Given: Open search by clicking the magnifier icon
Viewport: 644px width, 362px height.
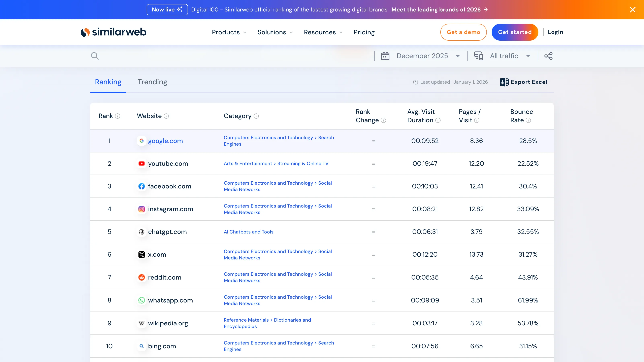Looking at the screenshot, I should [95, 56].
